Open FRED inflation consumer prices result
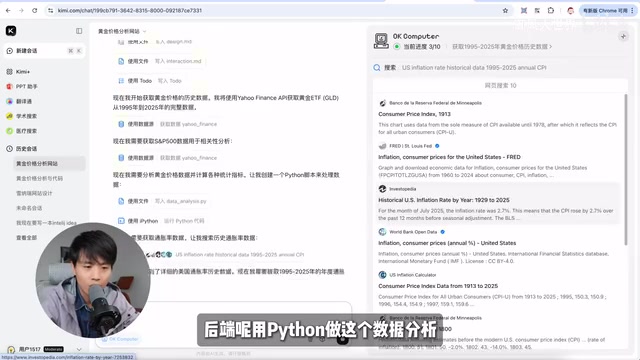640x360 pixels. [449, 157]
